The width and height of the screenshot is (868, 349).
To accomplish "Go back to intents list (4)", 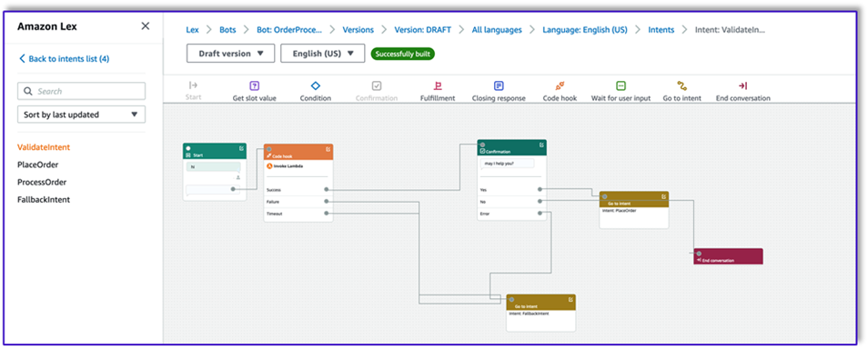I will (x=65, y=59).
